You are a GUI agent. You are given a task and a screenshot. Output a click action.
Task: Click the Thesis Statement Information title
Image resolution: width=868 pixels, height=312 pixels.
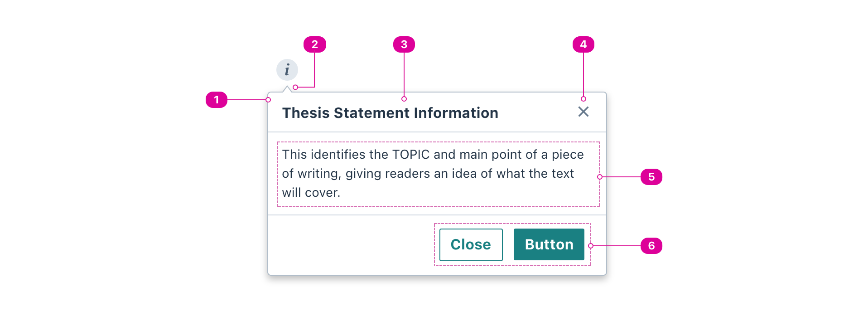pyautogui.click(x=390, y=113)
